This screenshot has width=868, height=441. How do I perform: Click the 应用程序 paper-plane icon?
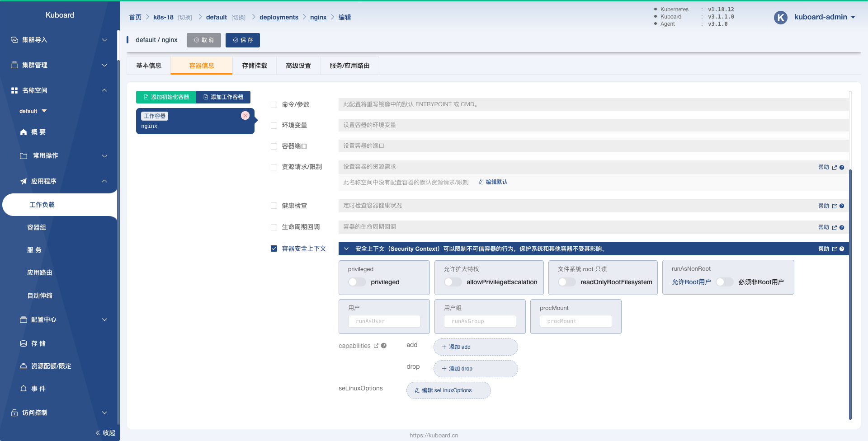click(x=24, y=181)
